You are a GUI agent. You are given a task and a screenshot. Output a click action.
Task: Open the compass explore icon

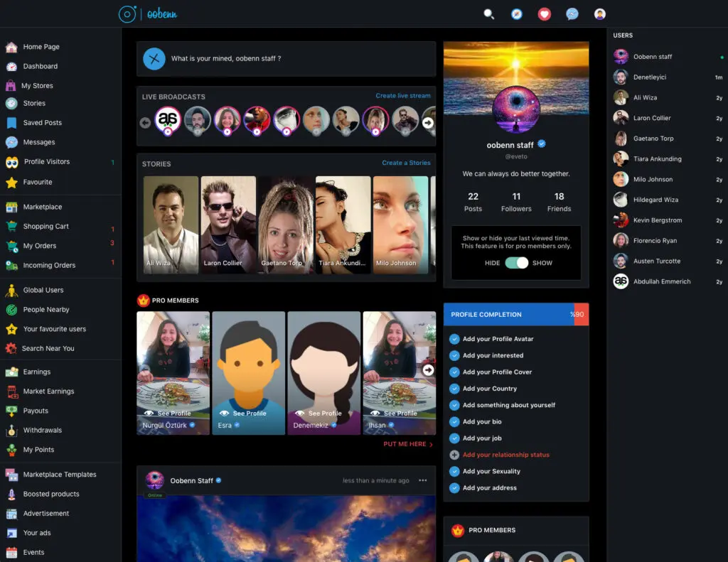point(517,14)
